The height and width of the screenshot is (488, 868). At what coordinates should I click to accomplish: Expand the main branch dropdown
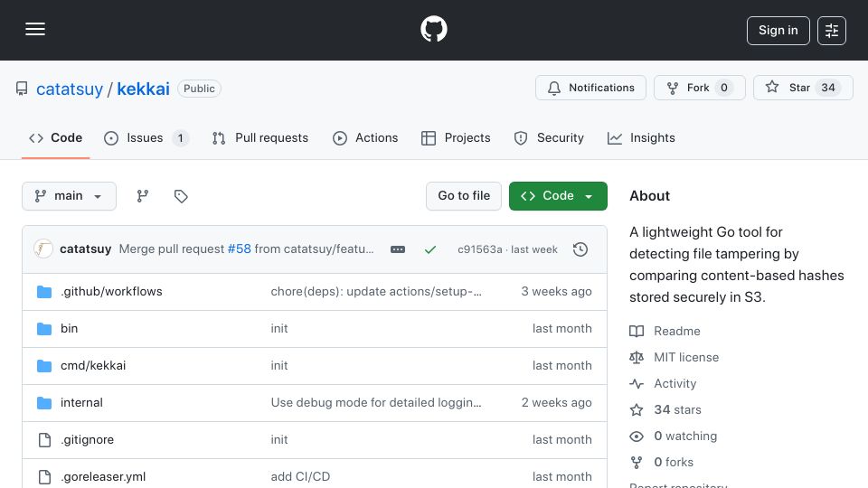pos(70,196)
